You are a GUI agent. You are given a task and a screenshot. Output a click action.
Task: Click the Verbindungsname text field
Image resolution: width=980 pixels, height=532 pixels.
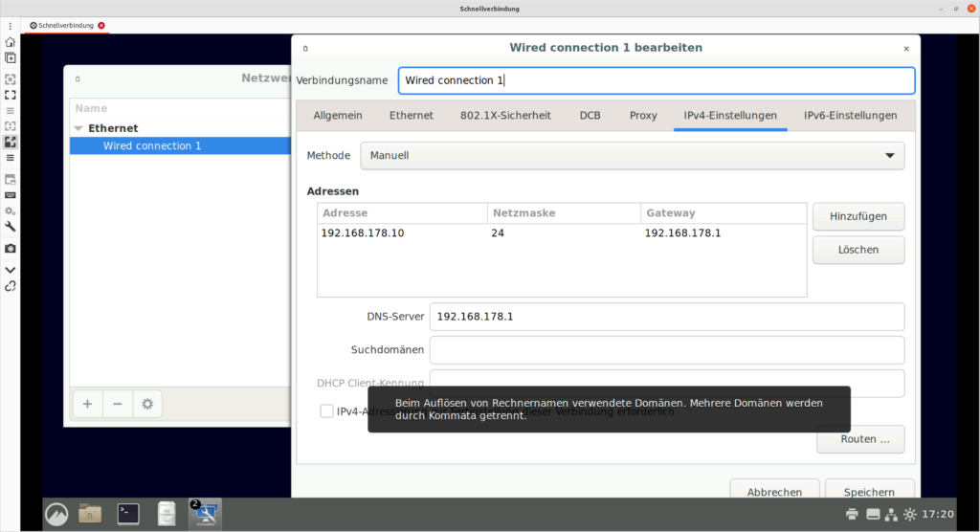[x=657, y=80]
